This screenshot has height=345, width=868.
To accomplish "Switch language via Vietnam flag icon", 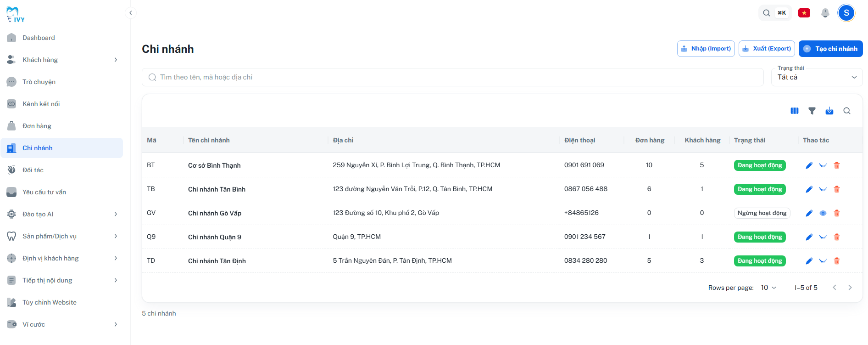I will (x=804, y=13).
